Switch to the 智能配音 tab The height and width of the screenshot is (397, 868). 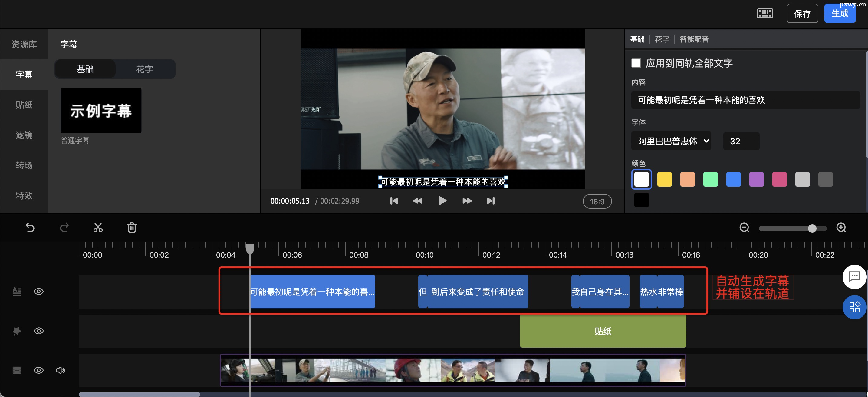point(694,39)
